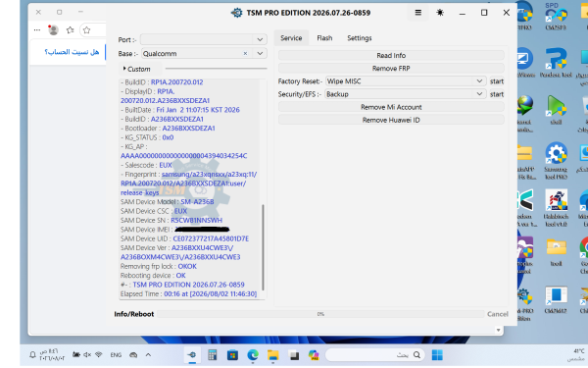Image resolution: width=588 pixels, height=368 pixels.
Task: Click the 'Rebooting device : OK' line
Action: point(153,275)
